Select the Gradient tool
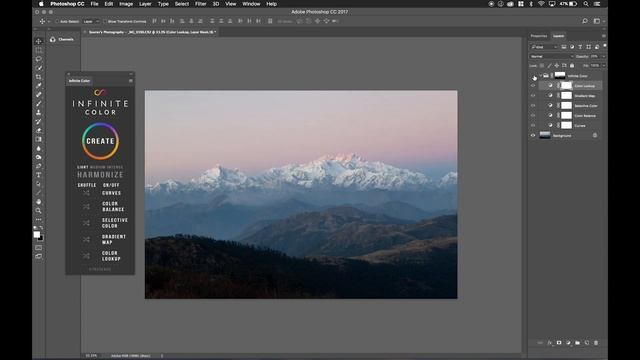 39,140
